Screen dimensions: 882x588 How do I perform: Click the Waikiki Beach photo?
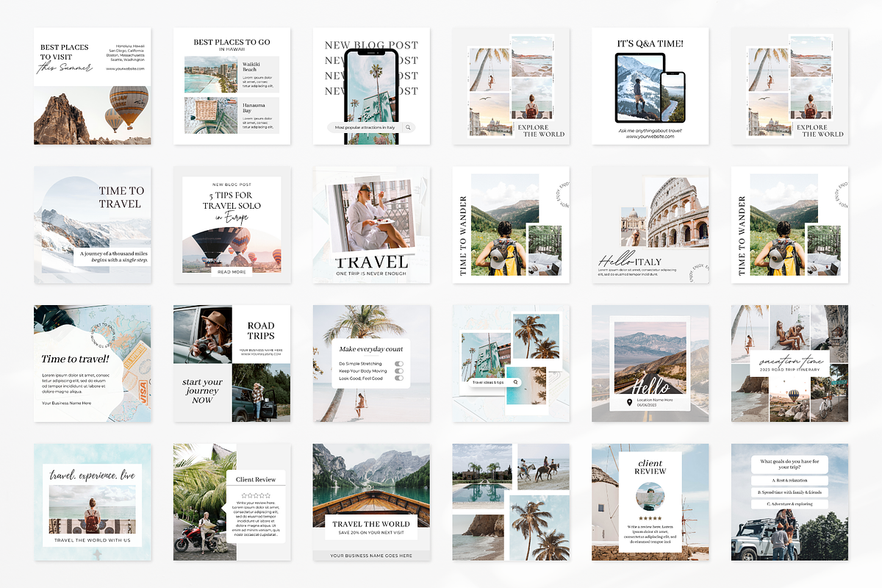point(211,74)
